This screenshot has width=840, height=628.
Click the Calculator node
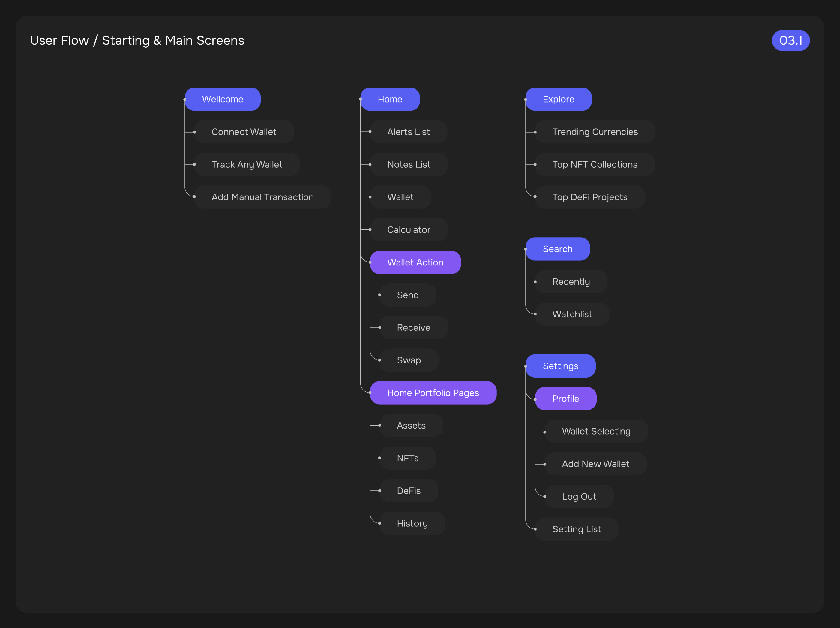(409, 230)
